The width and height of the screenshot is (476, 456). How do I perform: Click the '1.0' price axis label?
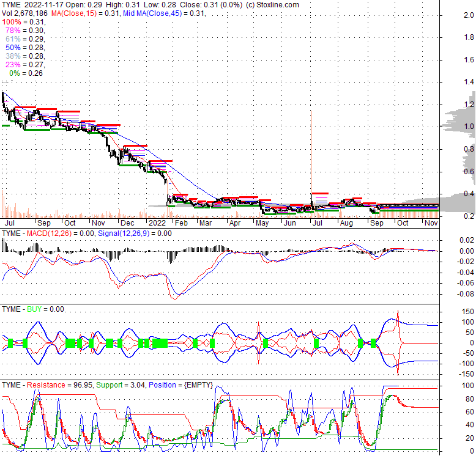(469, 127)
